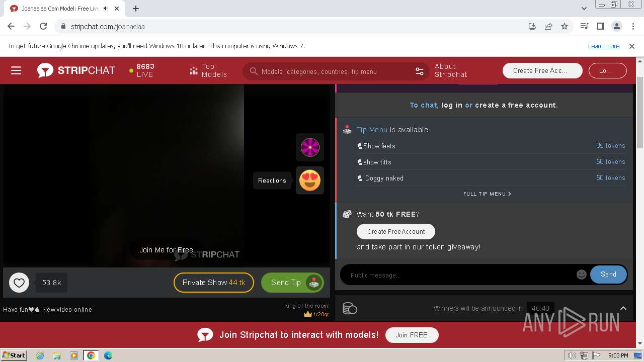Viewport: 644px width, 362px height.
Task: Dismiss the Chrome update notification bar
Action: coord(632,46)
